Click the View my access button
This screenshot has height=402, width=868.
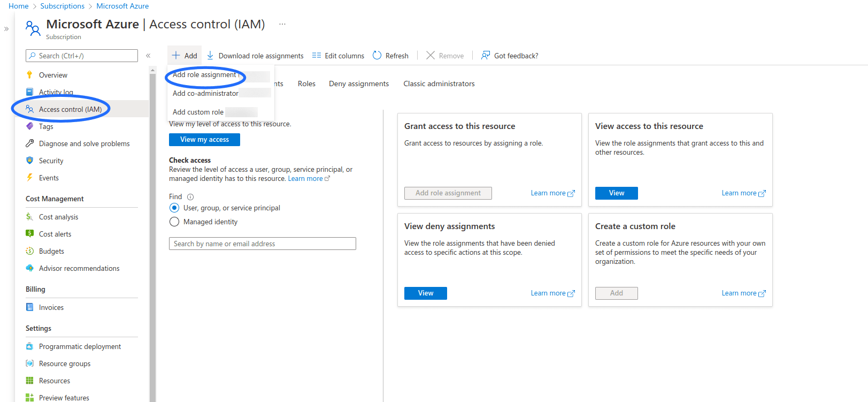(x=204, y=140)
